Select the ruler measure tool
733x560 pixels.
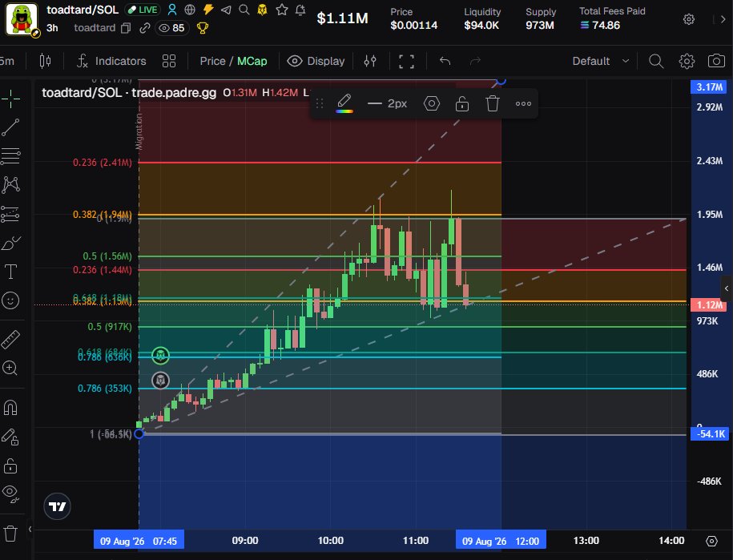point(10,340)
